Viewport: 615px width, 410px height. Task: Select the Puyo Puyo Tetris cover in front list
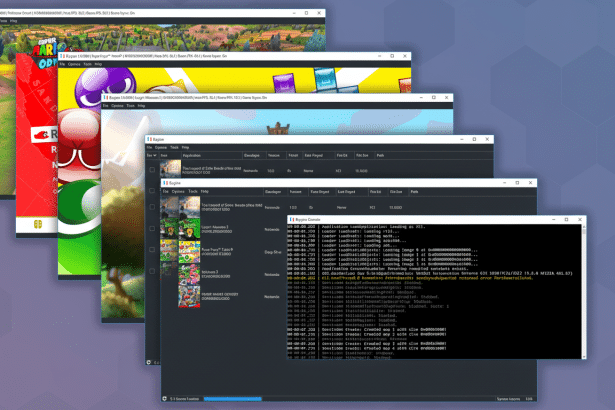tap(189, 252)
